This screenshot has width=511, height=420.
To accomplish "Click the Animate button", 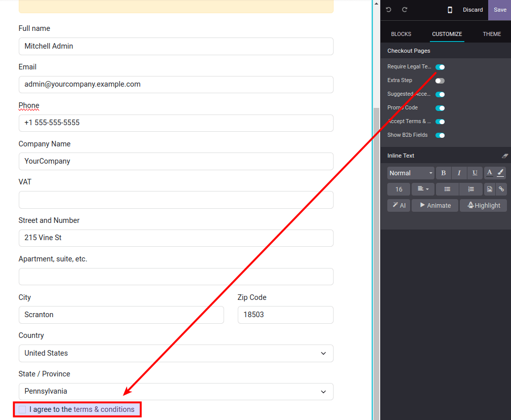I will 435,206.
